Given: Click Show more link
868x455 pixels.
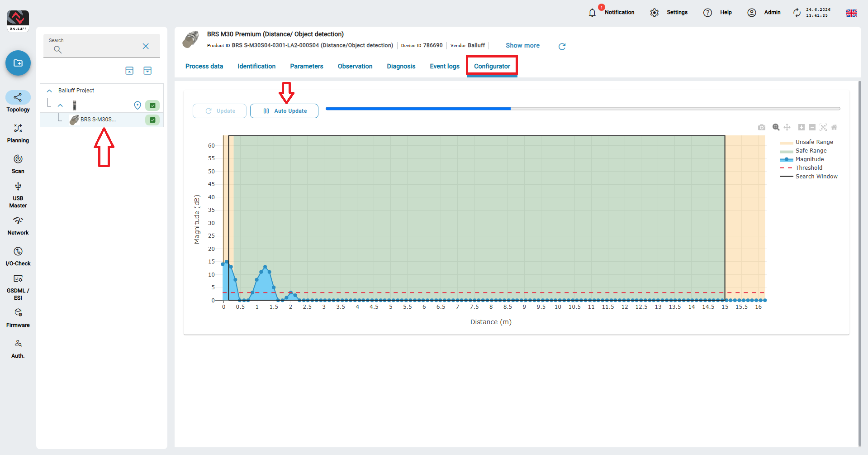Looking at the screenshot, I should tap(522, 45).
